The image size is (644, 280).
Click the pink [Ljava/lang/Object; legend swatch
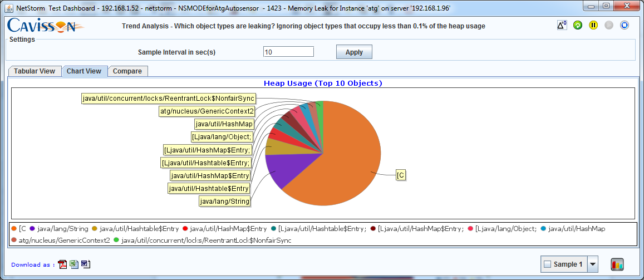point(470,229)
